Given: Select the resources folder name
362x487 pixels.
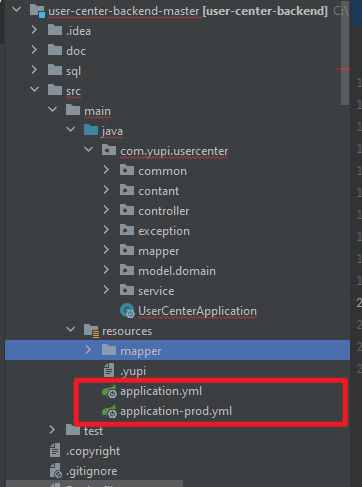Looking at the screenshot, I should tap(127, 331).
